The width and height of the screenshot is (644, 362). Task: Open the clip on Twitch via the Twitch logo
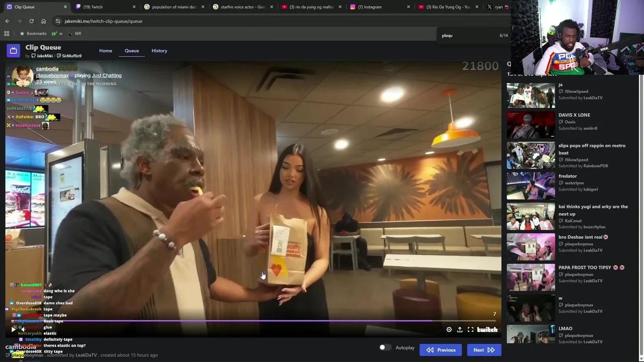click(487, 330)
